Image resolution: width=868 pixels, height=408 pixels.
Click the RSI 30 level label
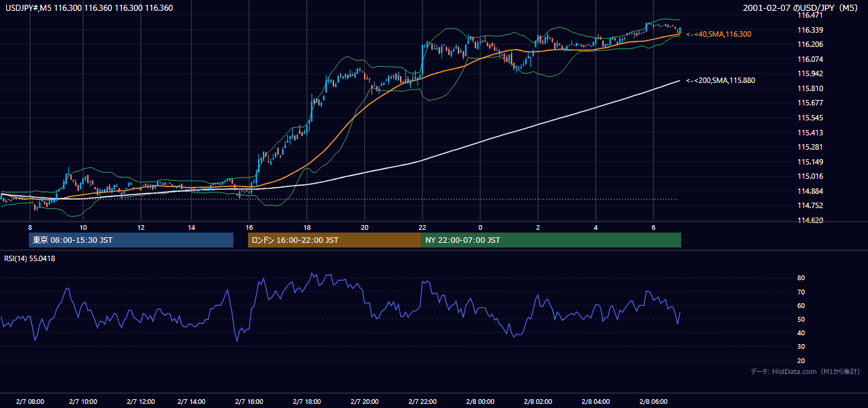click(801, 347)
